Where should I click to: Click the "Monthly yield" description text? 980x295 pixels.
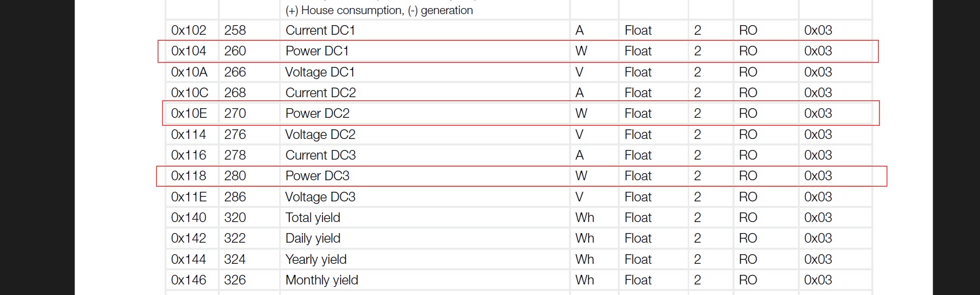click(x=321, y=280)
